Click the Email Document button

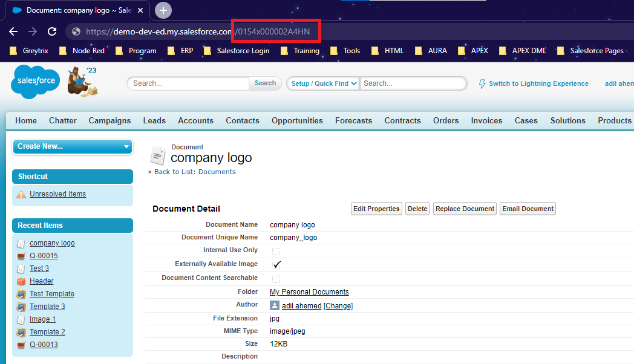[528, 209]
